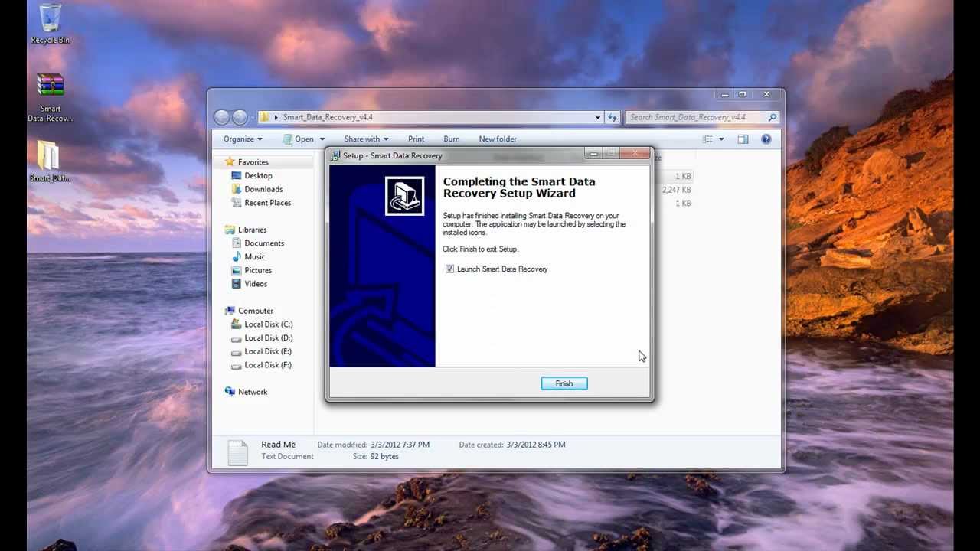
Task: Click the Size 92 bytes detail text
Action: pyautogui.click(x=375, y=457)
